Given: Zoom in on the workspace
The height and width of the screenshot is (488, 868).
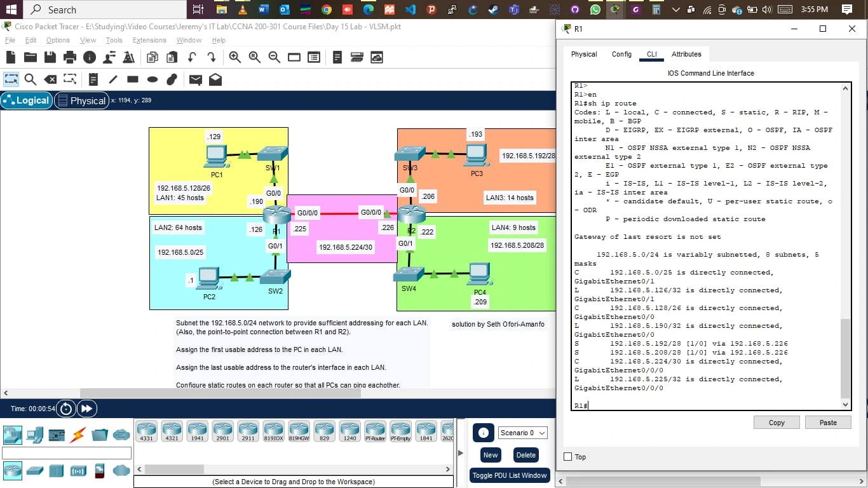Looking at the screenshot, I should (234, 57).
